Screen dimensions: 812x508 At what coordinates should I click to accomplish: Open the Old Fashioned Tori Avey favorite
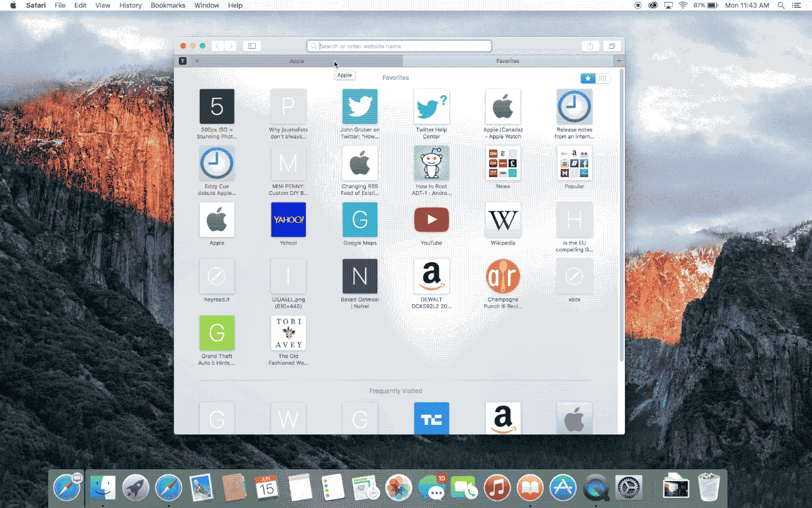tap(288, 333)
